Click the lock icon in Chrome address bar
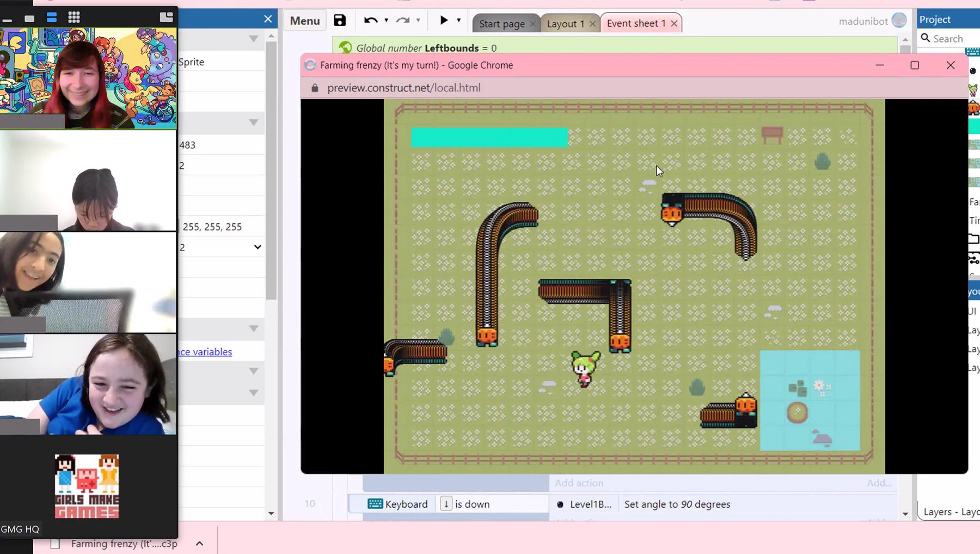This screenshot has height=554, width=980. point(315,88)
